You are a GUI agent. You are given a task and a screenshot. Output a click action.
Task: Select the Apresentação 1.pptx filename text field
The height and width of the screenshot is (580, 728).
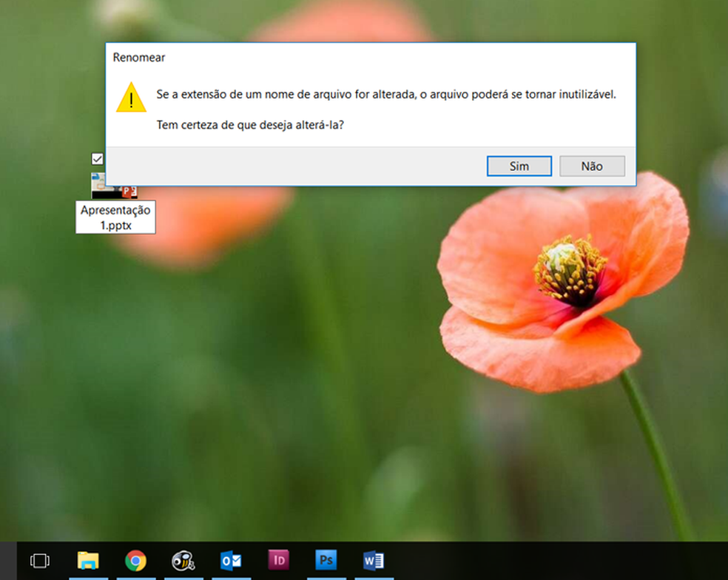pos(115,217)
